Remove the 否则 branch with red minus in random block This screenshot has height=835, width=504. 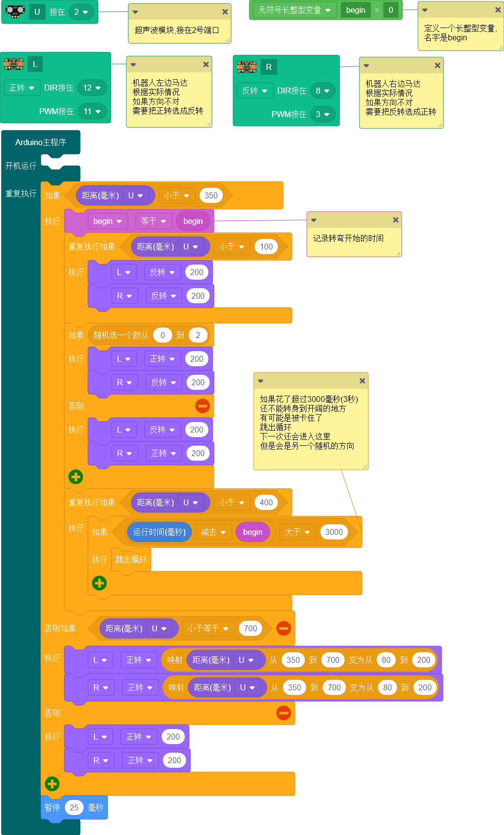coord(203,406)
